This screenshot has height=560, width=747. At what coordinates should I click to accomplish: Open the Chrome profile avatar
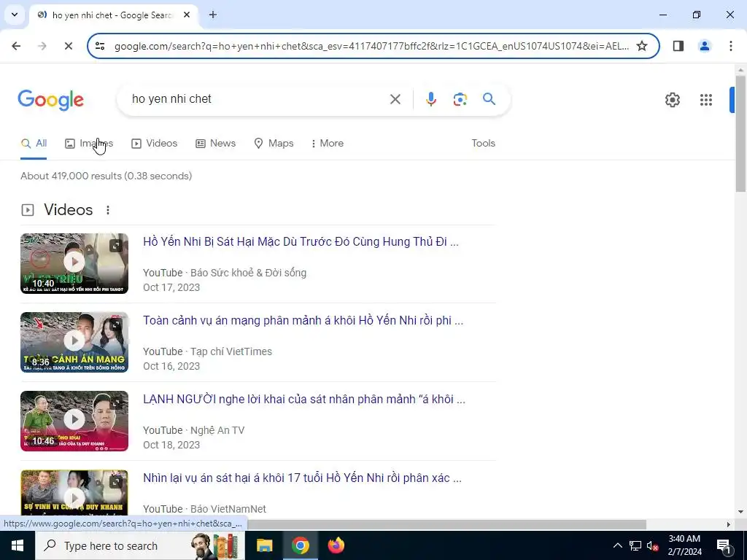point(704,46)
